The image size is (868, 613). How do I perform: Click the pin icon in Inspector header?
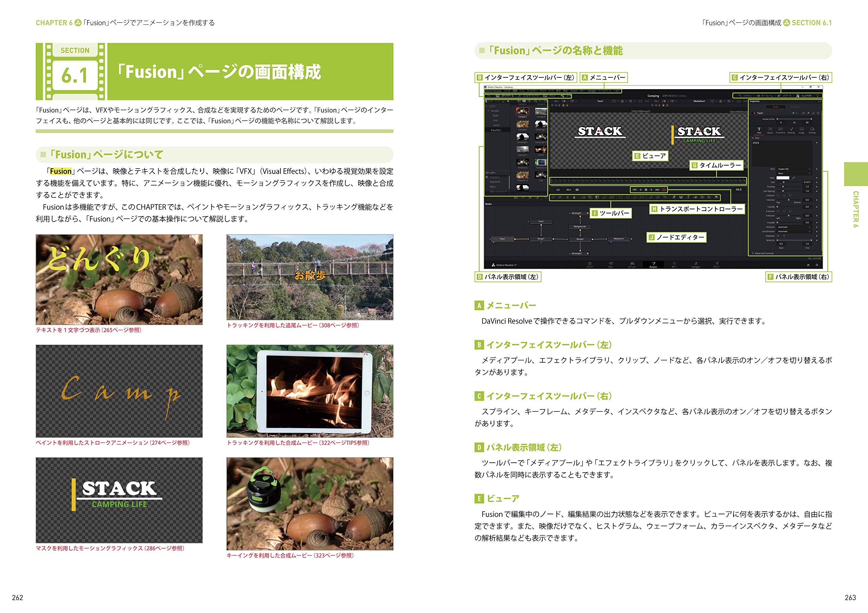pyautogui.click(x=808, y=113)
